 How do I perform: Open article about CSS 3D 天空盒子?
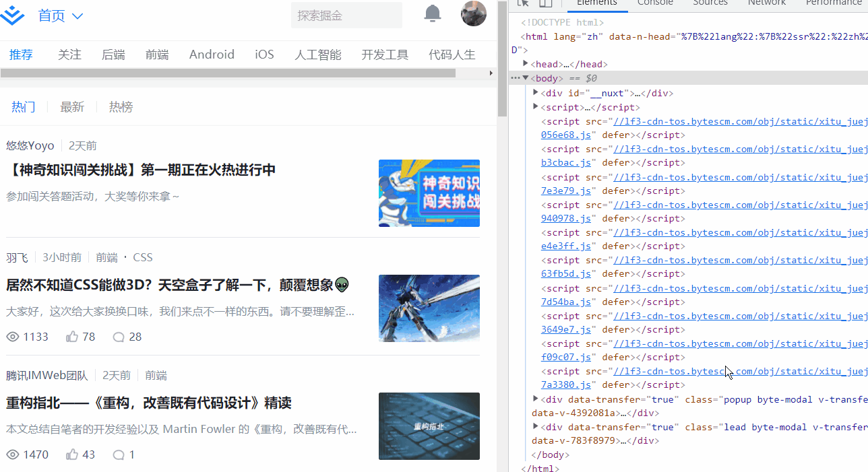click(x=178, y=285)
